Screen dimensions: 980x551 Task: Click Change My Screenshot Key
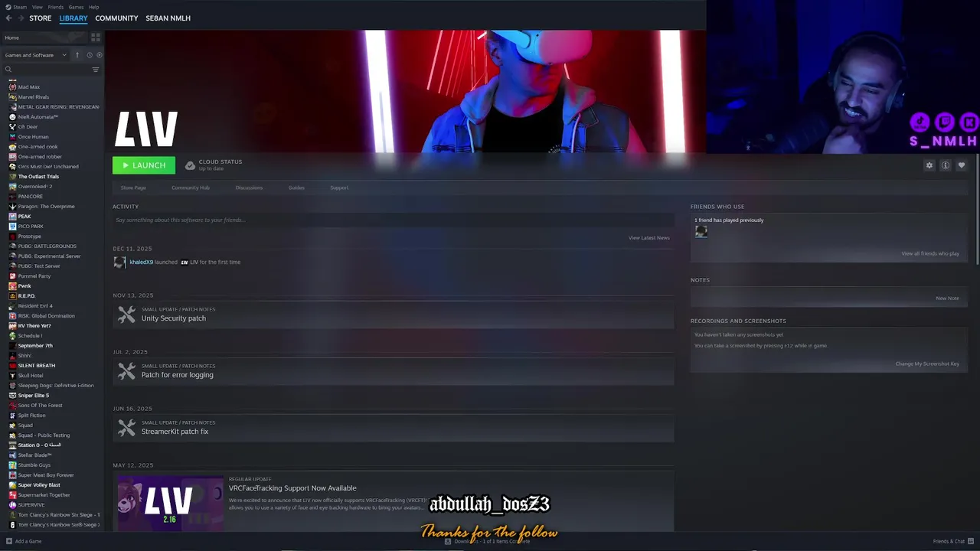pos(927,364)
